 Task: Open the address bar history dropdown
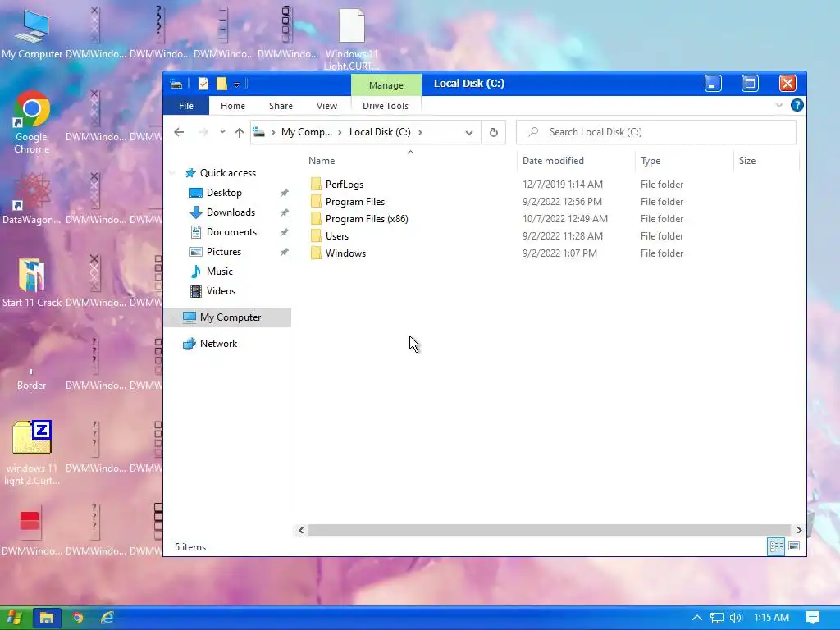[468, 132]
